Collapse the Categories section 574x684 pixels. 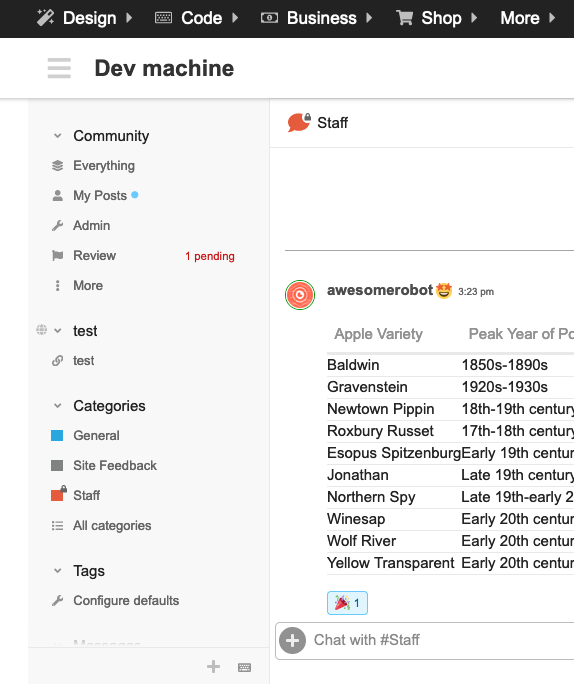(58, 406)
